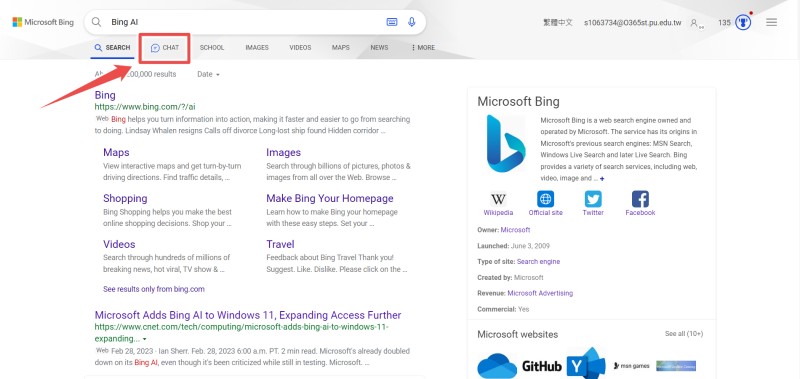Switch to the NEWS tab
This screenshot has height=379, width=800.
coord(379,47)
